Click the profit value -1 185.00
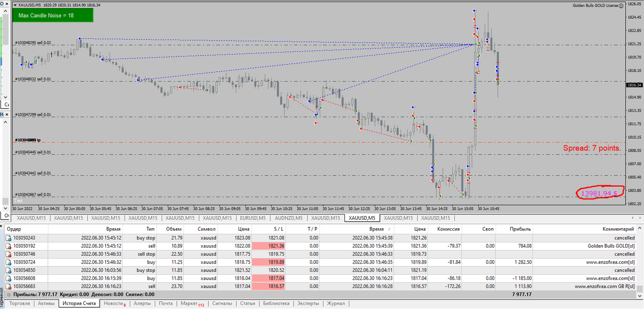The height and width of the screenshot is (309, 644). tap(521, 279)
